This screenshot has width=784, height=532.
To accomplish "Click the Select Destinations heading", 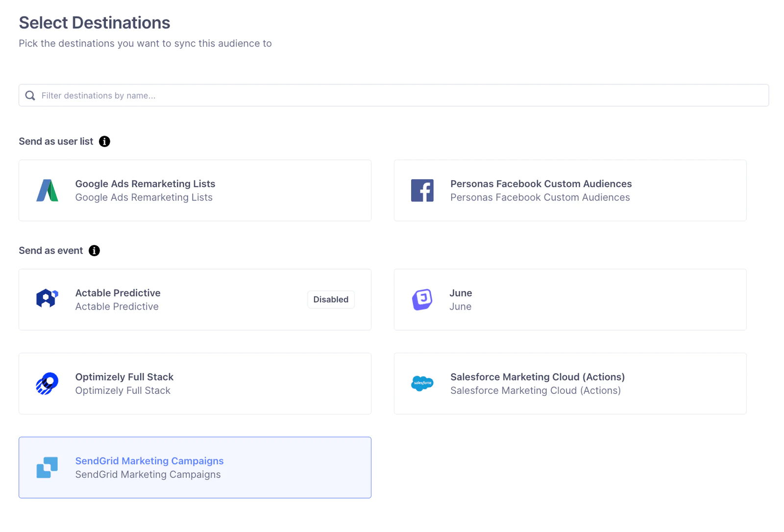I will [x=95, y=23].
